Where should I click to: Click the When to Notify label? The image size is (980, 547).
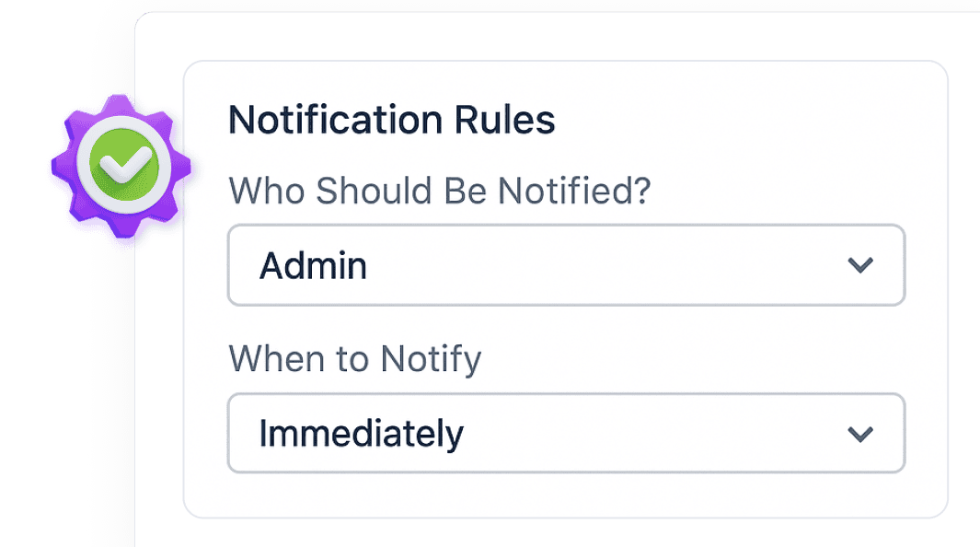point(354,359)
